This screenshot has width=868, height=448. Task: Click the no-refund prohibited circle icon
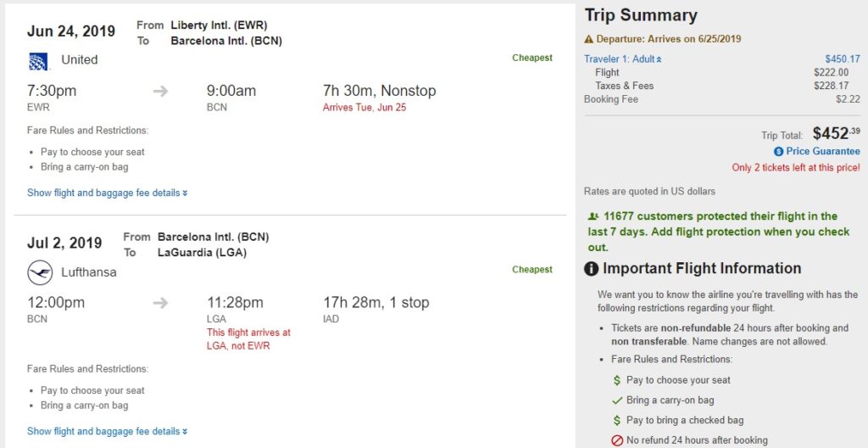[x=617, y=440]
